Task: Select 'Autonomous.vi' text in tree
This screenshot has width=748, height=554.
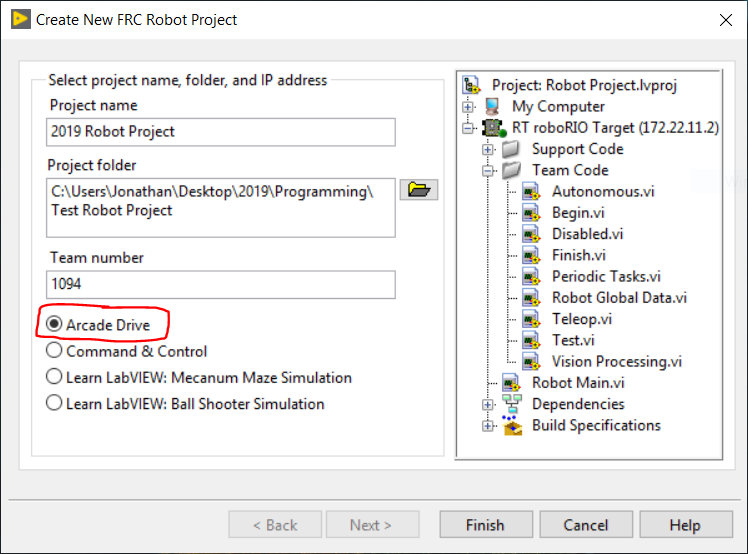Action: pyautogui.click(x=603, y=191)
